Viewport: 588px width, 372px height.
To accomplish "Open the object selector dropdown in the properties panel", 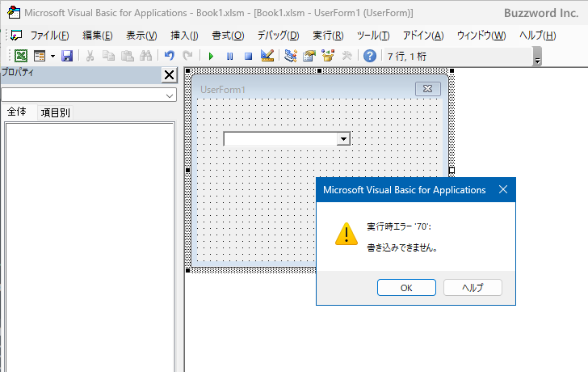I will (x=170, y=95).
